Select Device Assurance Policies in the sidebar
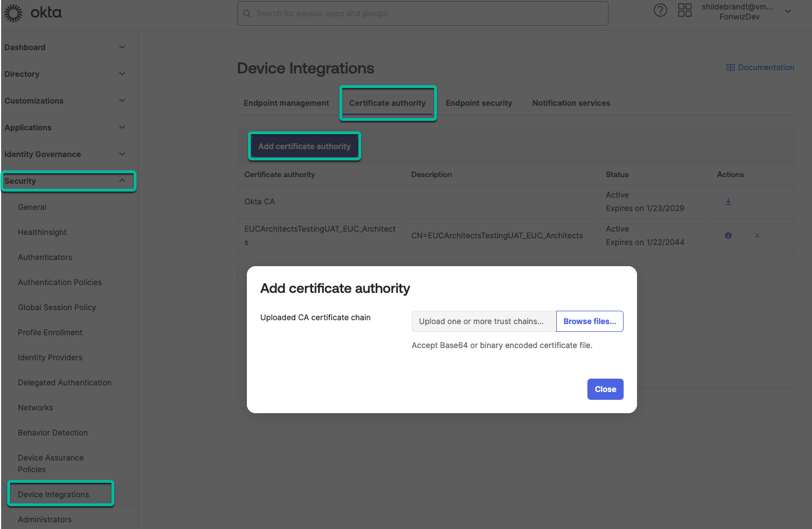812x529 pixels. pos(51,463)
